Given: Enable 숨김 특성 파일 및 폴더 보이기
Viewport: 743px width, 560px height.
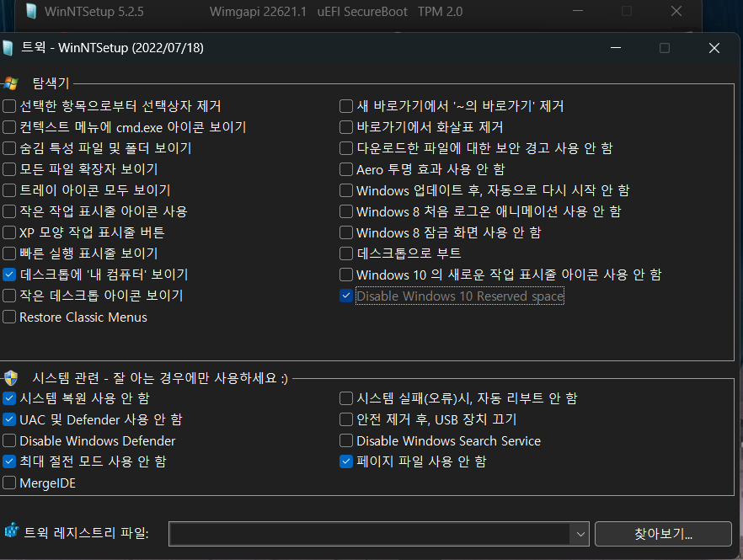Looking at the screenshot, I should [9, 148].
